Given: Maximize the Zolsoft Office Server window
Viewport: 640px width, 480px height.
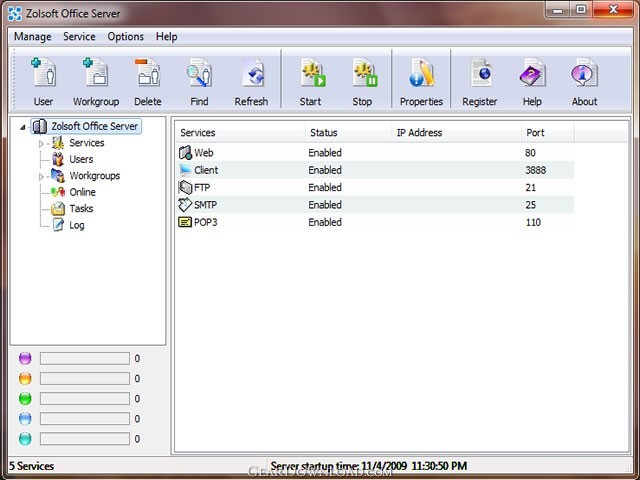Looking at the screenshot, I should (581, 10).
